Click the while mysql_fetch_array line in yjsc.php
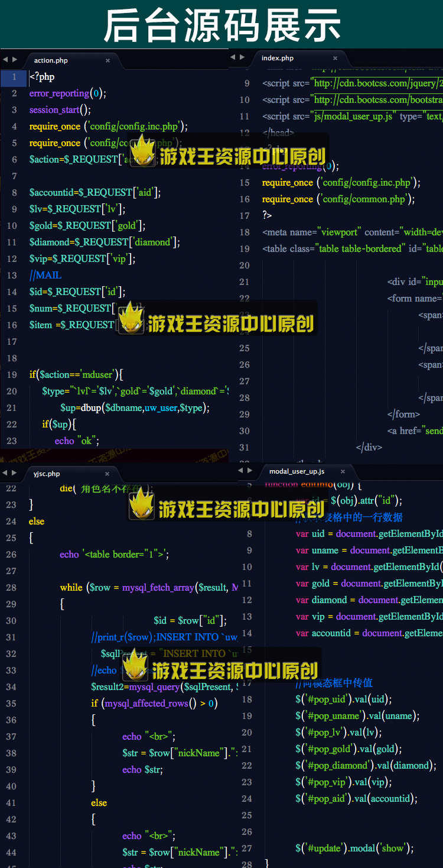 [149, 588]
